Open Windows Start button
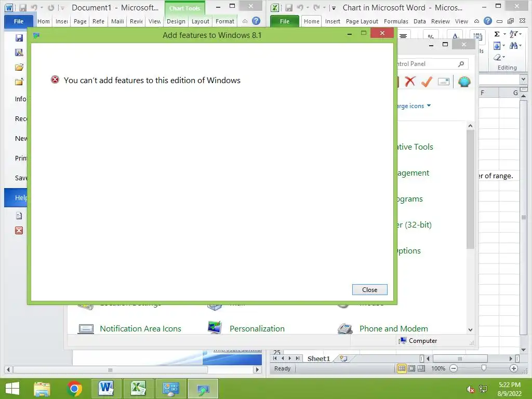 coord(12,389)
